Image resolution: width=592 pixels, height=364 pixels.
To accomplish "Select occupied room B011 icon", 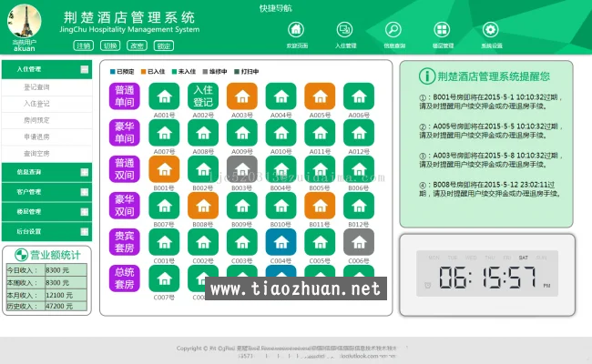I will tap(320, 206).
